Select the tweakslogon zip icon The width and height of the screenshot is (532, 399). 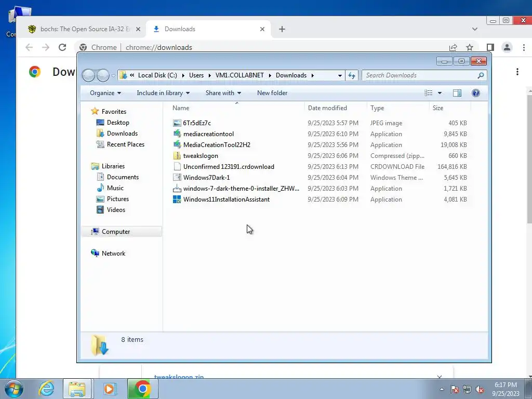tap(177, 156)
